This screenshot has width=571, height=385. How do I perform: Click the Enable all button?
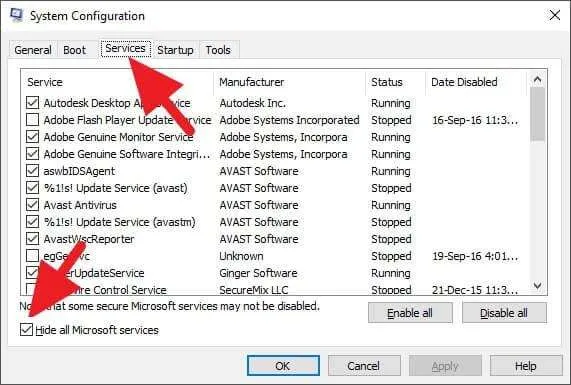(x=410, y=313)
